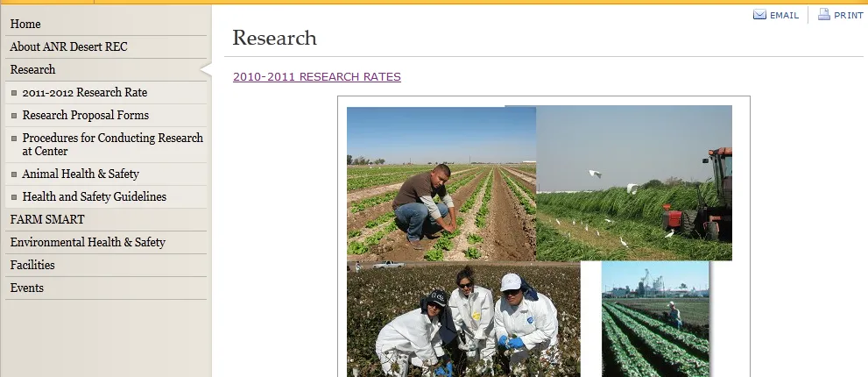Click the PRINT text link
This screenshot has width=868, height=377.
pos(848,16)
